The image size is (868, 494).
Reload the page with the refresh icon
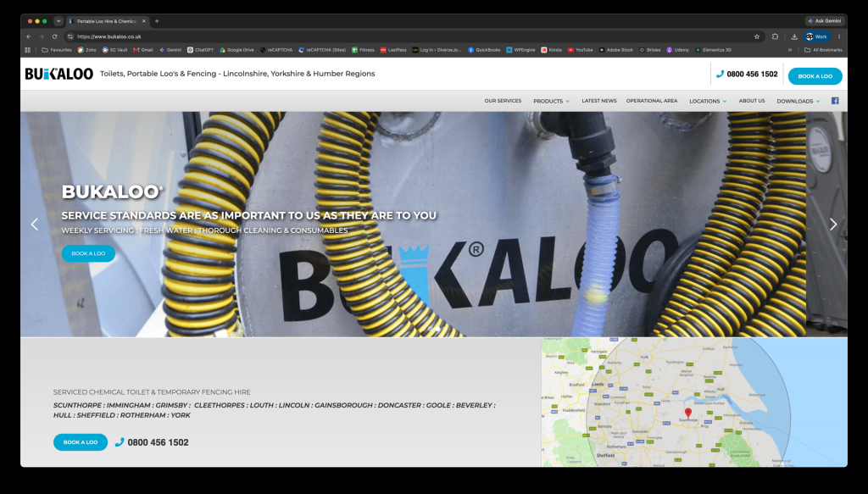tap(54, 36)
